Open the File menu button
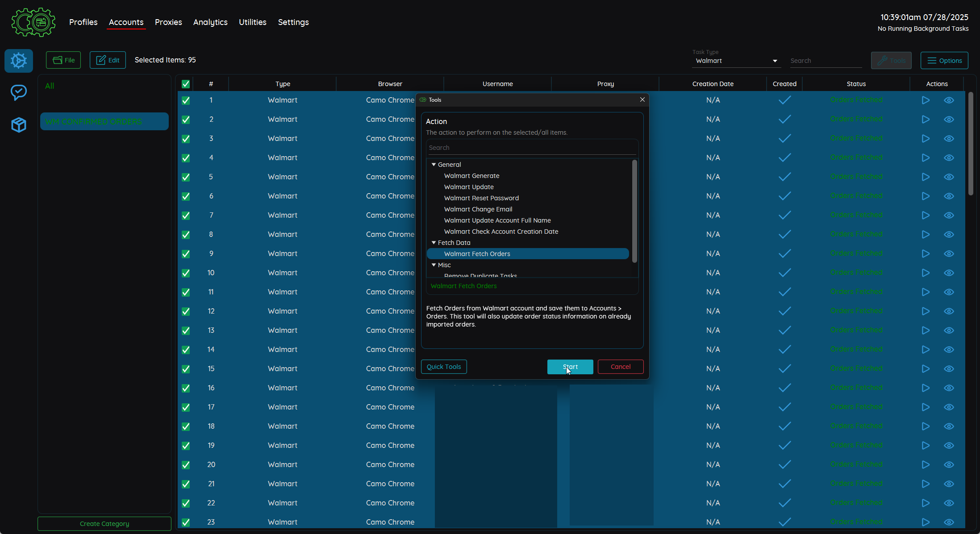Screen dimensions: 980x534 click(63, 60)
